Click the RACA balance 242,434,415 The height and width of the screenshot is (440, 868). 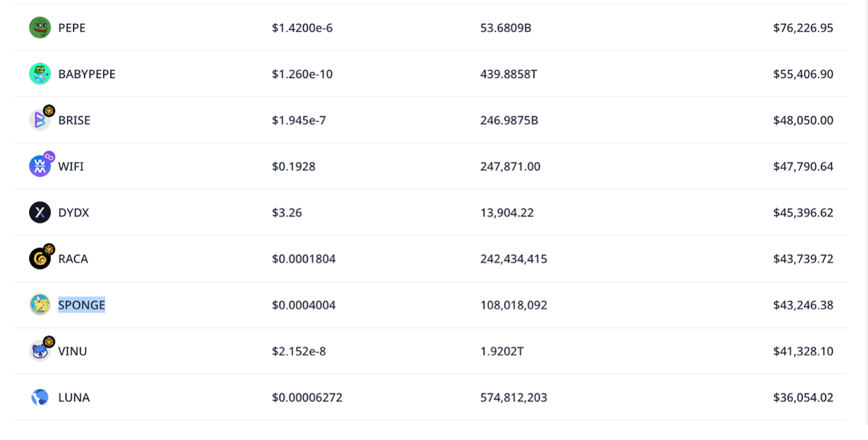[514, 259]
